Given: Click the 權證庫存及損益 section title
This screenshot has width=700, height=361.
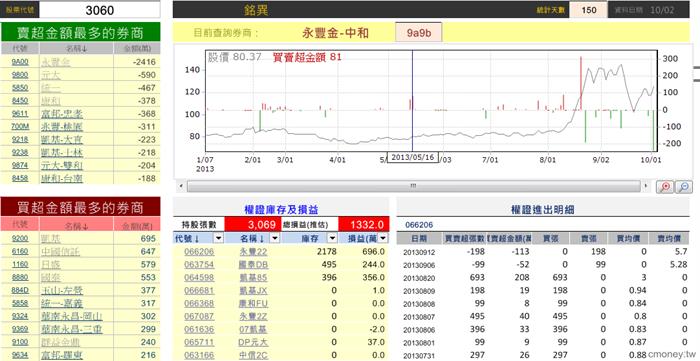Looking at the screenshot, I should click(x=281, y=210).
